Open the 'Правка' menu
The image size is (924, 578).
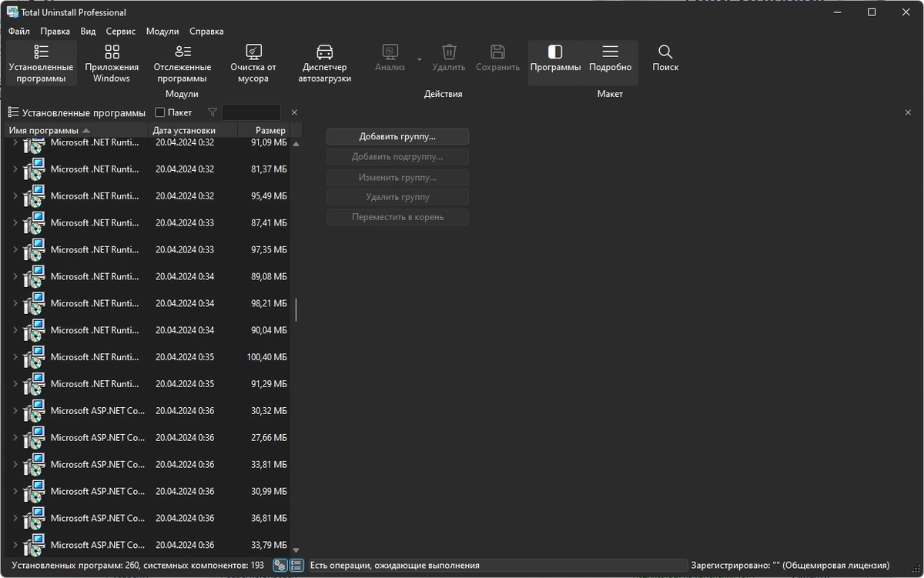click(55, 32)
